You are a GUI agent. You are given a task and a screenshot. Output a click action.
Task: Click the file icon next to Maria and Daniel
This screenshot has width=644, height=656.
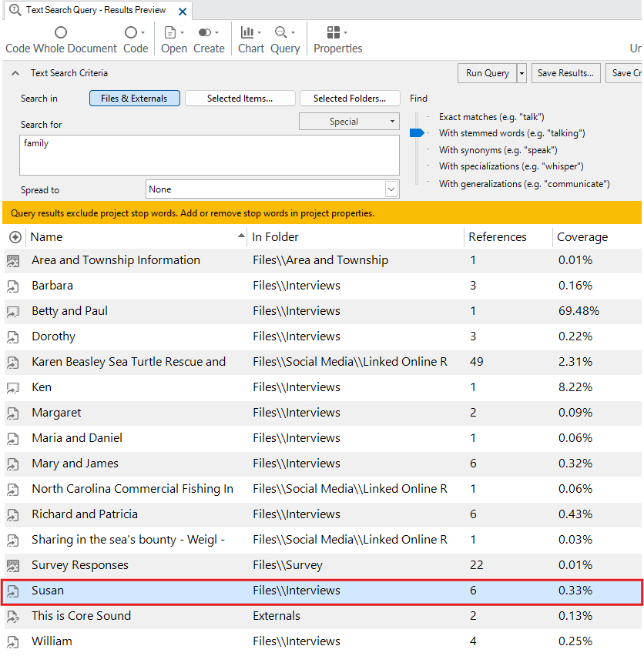coord(13,439)
